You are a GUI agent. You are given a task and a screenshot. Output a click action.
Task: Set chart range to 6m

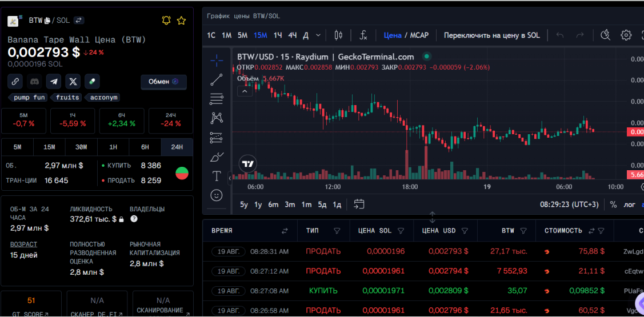click(273, 204)
